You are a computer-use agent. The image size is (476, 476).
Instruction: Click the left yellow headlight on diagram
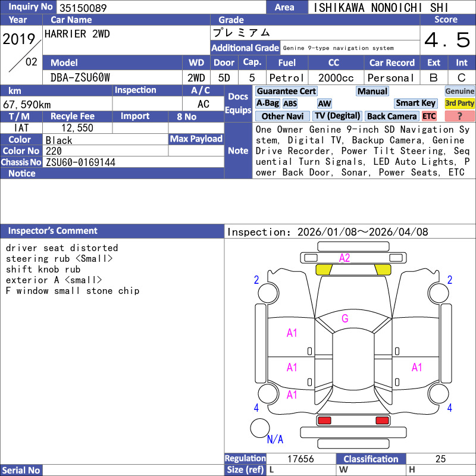[324, 270]
